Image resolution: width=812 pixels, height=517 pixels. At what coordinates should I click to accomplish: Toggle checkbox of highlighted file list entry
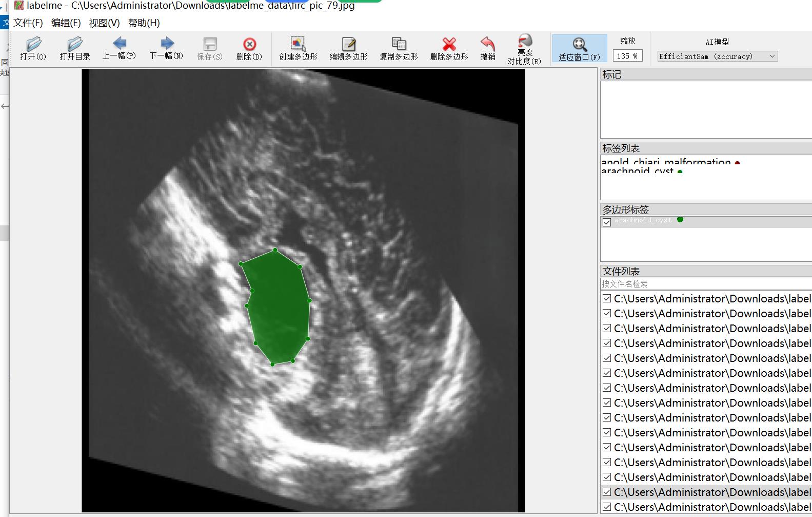(x=607, y=492)
